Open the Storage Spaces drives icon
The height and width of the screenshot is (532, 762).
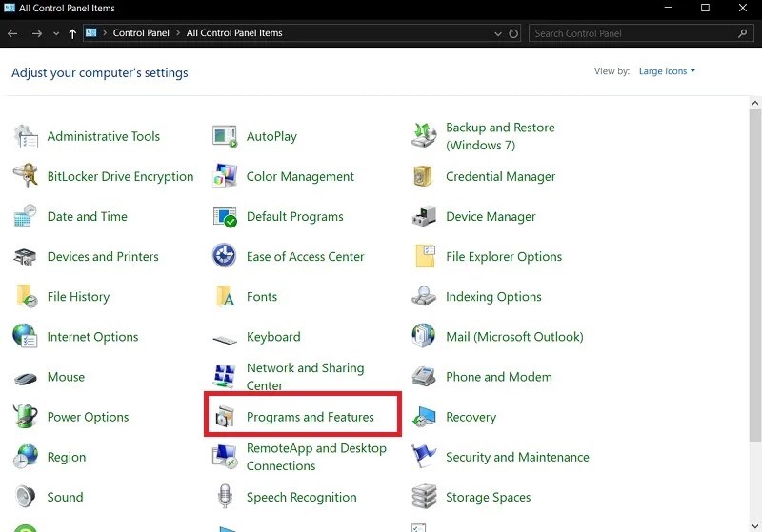424,497
